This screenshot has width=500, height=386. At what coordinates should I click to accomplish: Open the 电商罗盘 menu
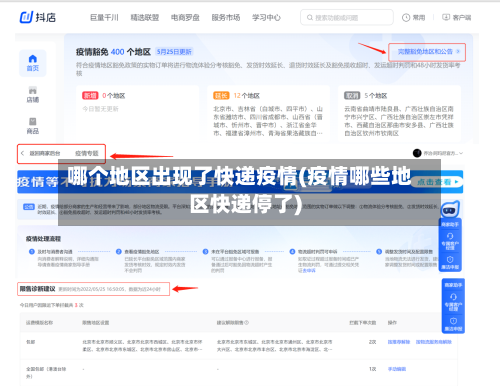click(x=185, y=17)
